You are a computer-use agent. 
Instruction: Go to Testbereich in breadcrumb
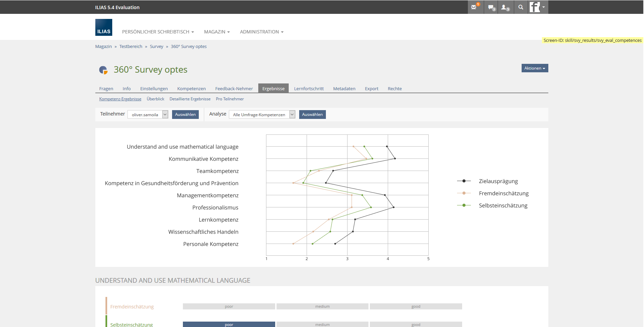(x=130, y=47)
